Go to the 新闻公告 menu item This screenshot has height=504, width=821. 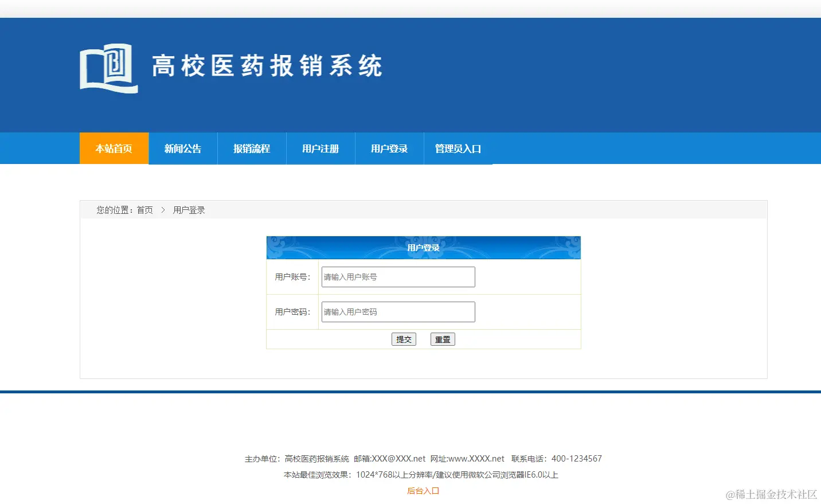(183, 149)
